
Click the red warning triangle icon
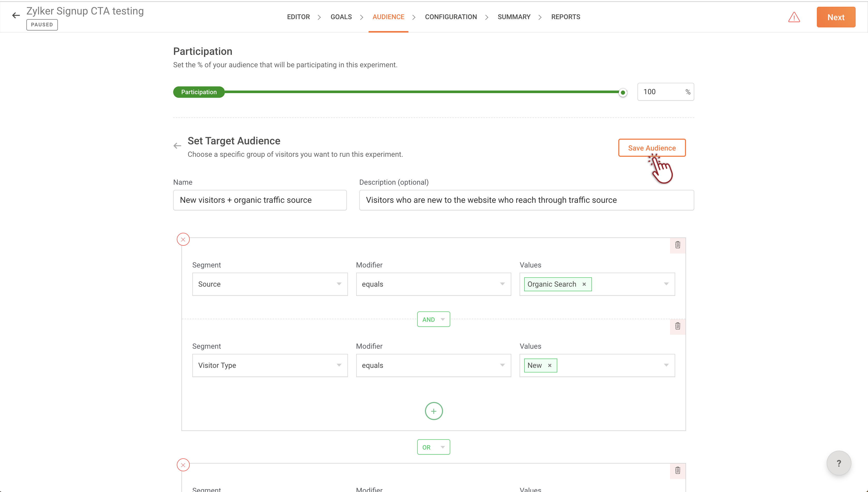tap(794, 17)
